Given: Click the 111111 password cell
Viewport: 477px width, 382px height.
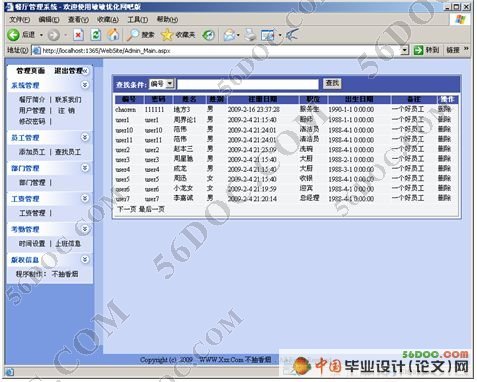Looking at the screenshot, I should point(154,109).
